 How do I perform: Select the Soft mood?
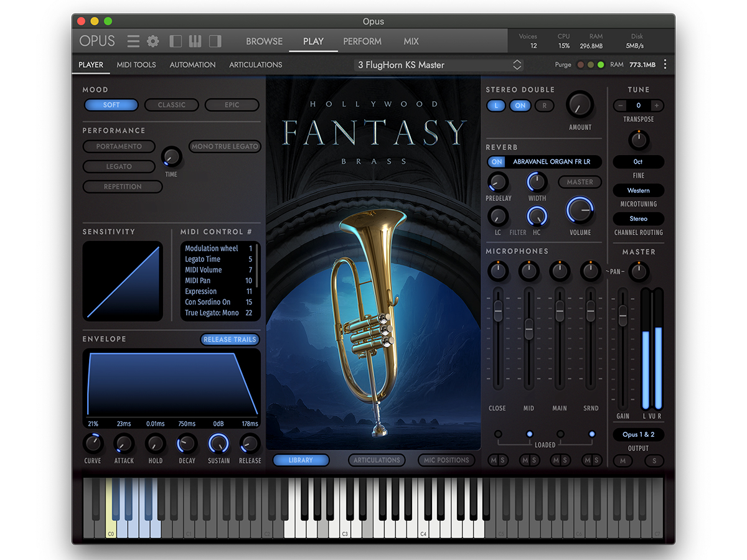pyautogui.click(x=111, y=105)
